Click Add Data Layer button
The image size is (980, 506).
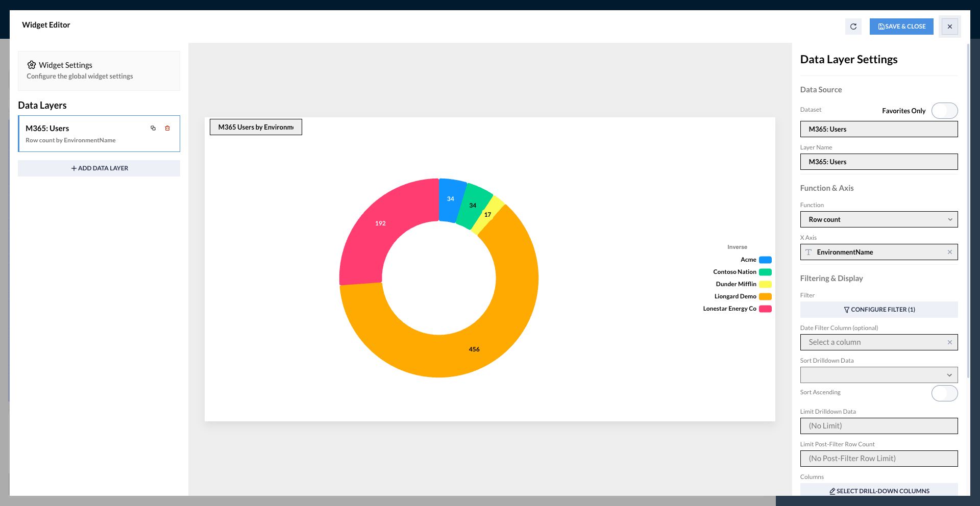coord(99,168)
